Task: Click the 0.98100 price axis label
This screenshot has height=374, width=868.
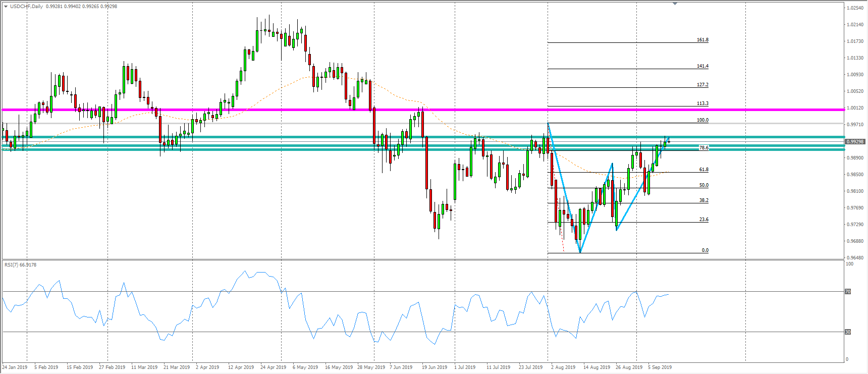Action: (x=855, y=191)
